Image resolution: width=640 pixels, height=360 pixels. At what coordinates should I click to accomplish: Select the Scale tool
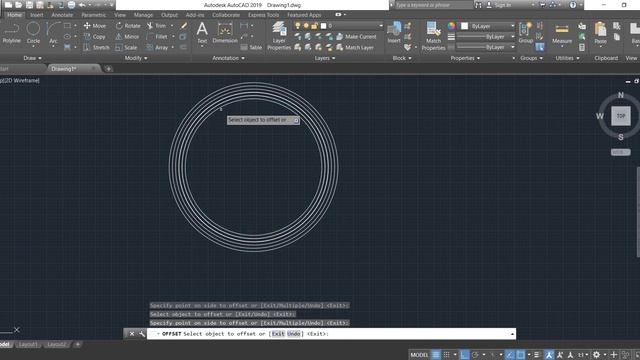click(127, 47)
